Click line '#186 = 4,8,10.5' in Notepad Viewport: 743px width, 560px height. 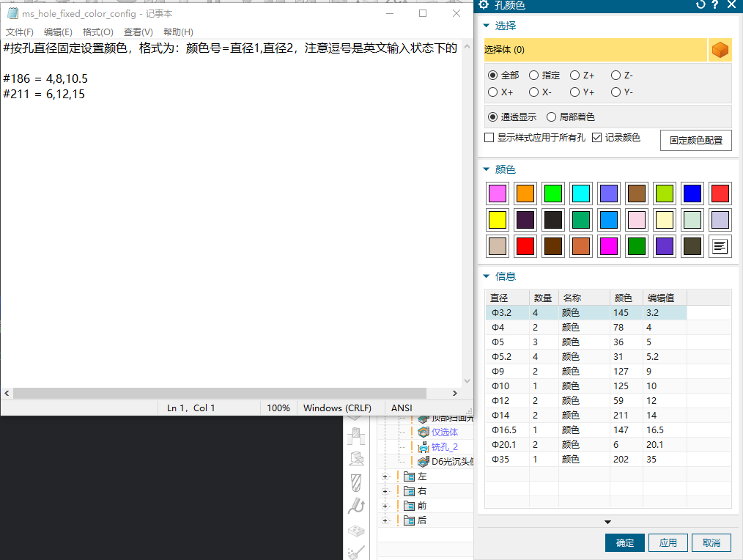point(45,78)
